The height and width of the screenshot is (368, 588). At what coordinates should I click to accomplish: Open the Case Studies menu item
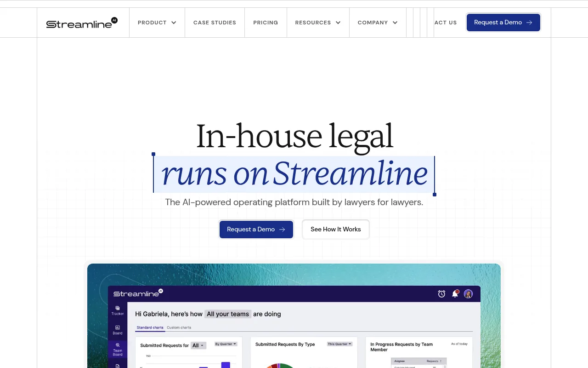(x=215, y=23)
